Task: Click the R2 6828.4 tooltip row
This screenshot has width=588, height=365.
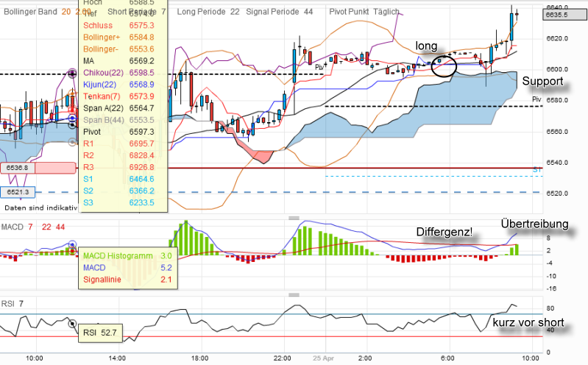Action: tap(118, 155)
